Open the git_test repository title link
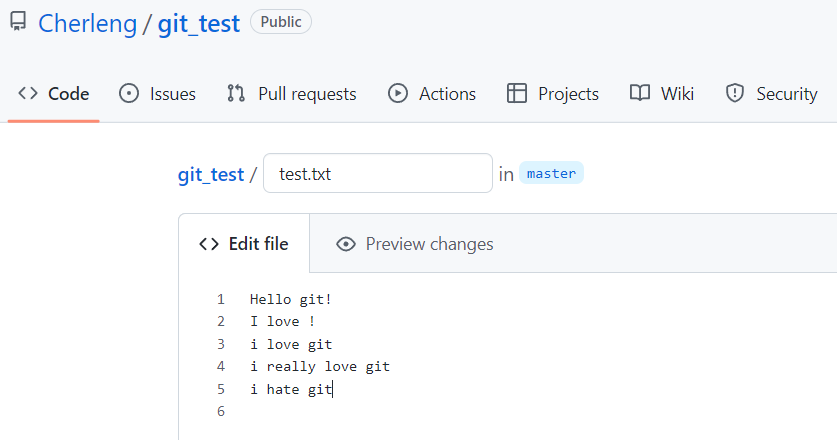 199,23
